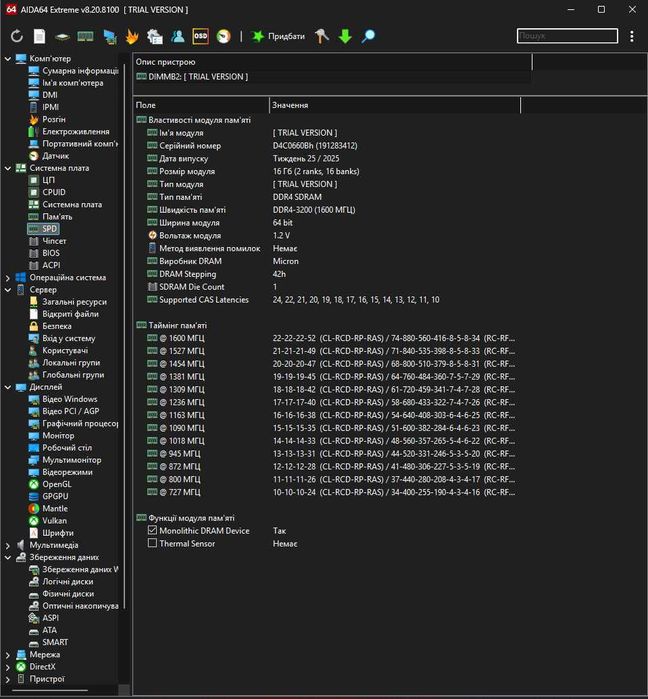Image resolution: width=648 pixels, height=699 pixels.
Task: Select the ACPI tree item
Action: tap(45, 265)
